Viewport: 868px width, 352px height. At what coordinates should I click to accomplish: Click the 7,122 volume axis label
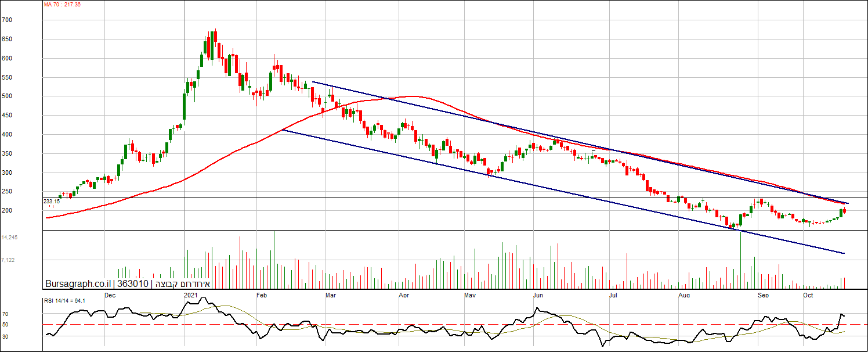(x=8, y=260)
